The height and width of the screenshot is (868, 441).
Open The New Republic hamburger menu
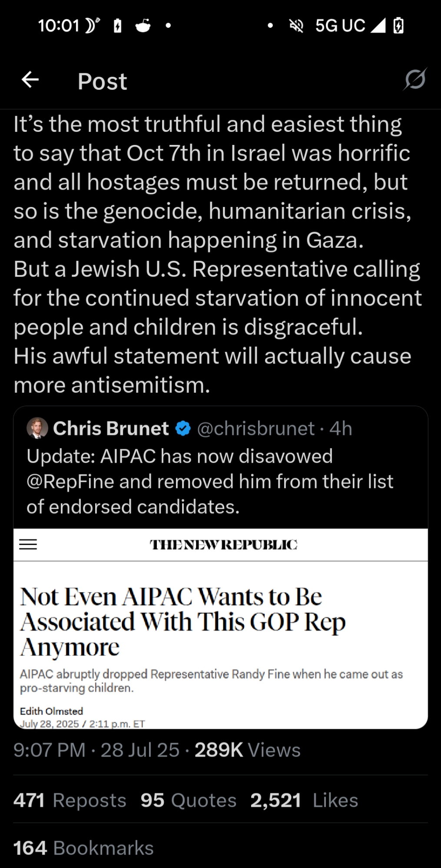click(28, 544)
